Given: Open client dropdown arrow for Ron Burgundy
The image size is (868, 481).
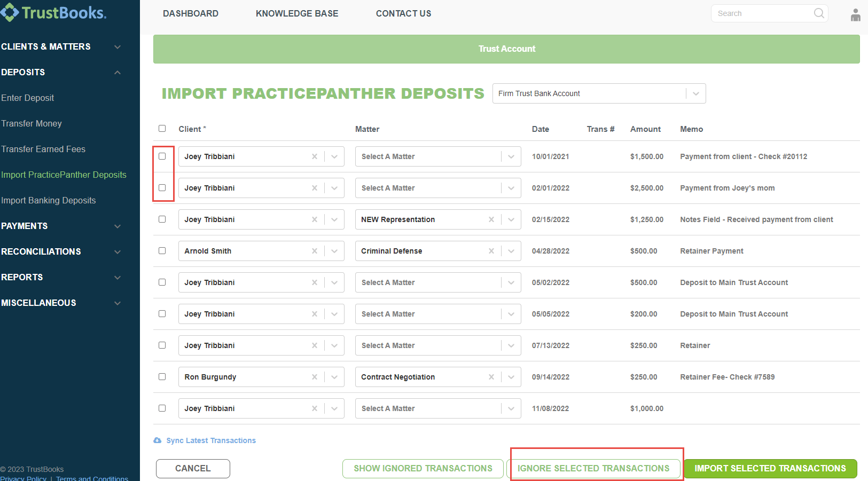Looking at the screenshot, I should [x=334, y=377].
